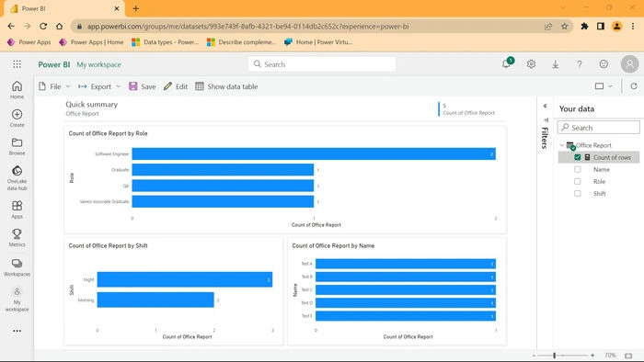Open the File dropdown menu
644x362 pixels.
[54, 86]
